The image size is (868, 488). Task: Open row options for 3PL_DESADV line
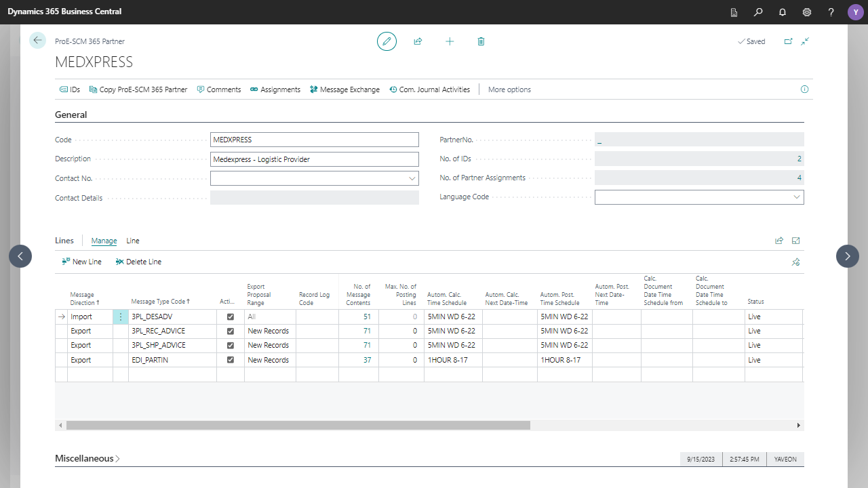121,317
